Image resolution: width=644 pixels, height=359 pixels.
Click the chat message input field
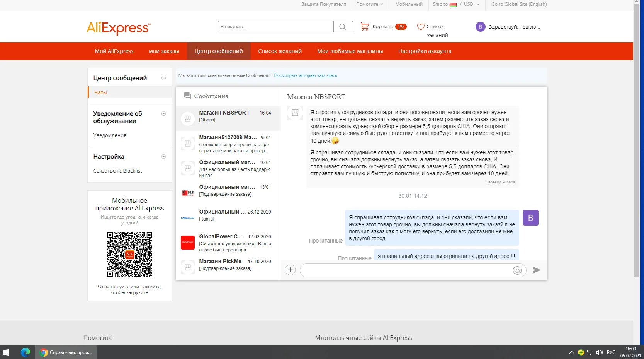pos(406,270)
